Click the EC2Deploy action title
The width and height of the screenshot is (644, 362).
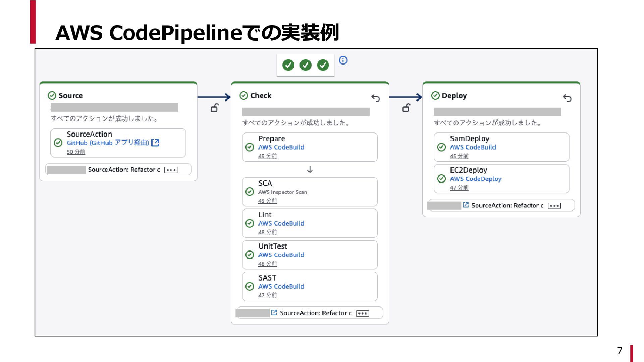pyautogui.click(x=468, y=170)
